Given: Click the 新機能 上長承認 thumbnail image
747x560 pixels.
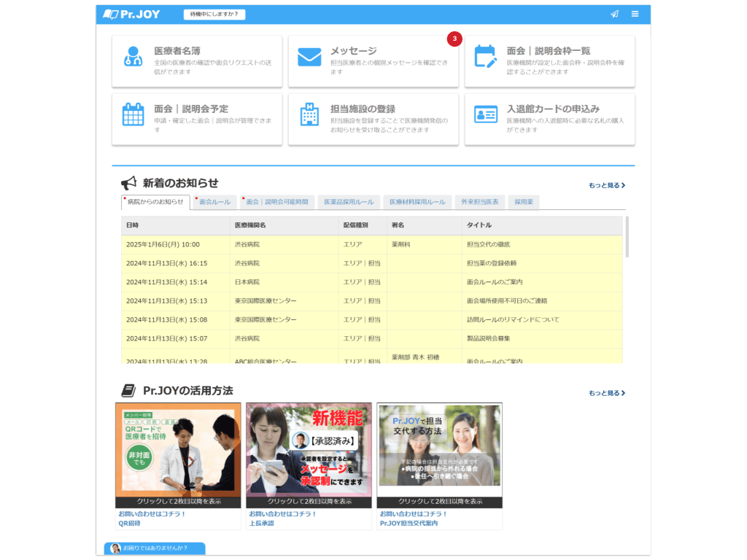Looking at the screenshot, I should pos(309,450).
